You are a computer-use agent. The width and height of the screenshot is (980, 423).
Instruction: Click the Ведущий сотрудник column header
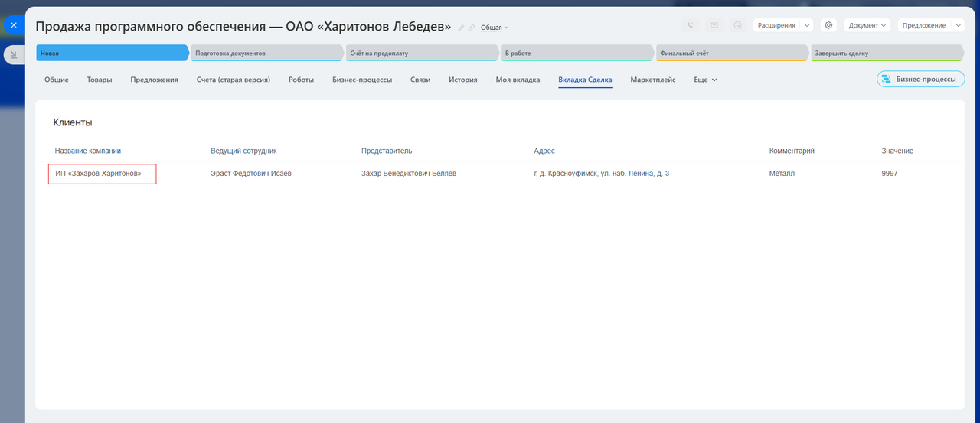[243, 151]
